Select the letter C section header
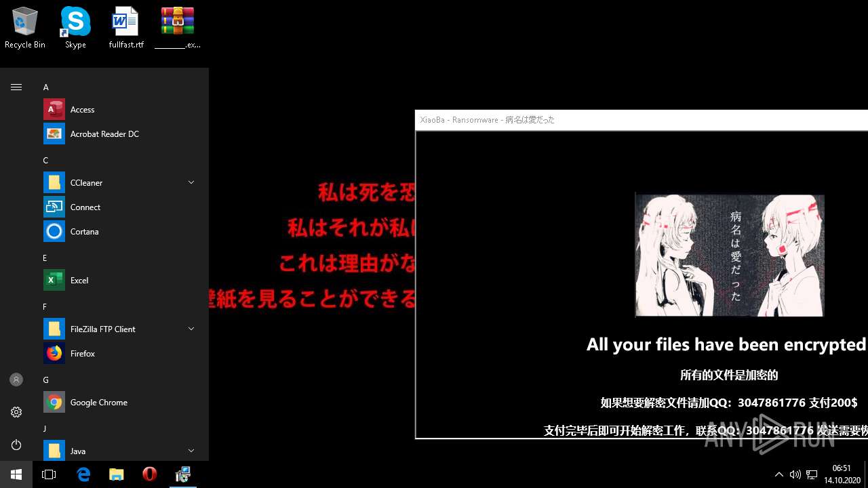Image resolution: width=868 pixels, height=488 pixels. pyautogui.click(x=46, y=161)
